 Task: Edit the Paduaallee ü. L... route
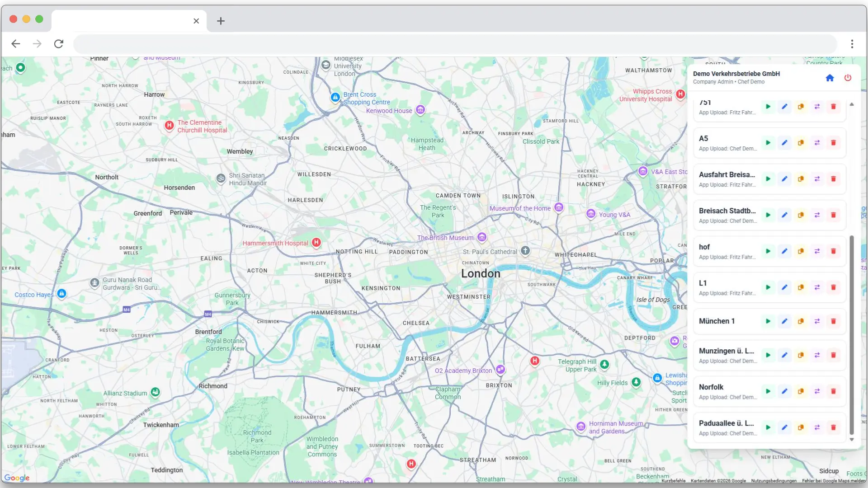(784, 427)
